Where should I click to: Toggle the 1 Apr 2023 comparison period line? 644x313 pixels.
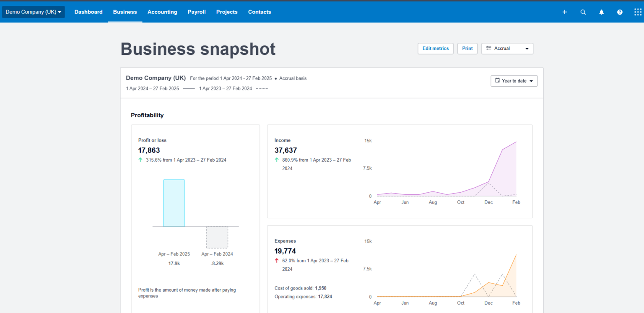[234, 88]
